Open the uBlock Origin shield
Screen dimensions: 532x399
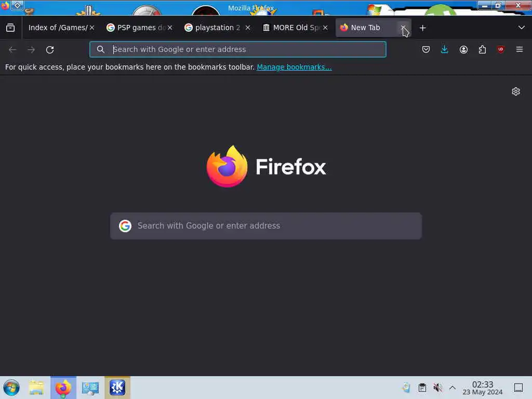pyautogui.click(x=501, y=49)
